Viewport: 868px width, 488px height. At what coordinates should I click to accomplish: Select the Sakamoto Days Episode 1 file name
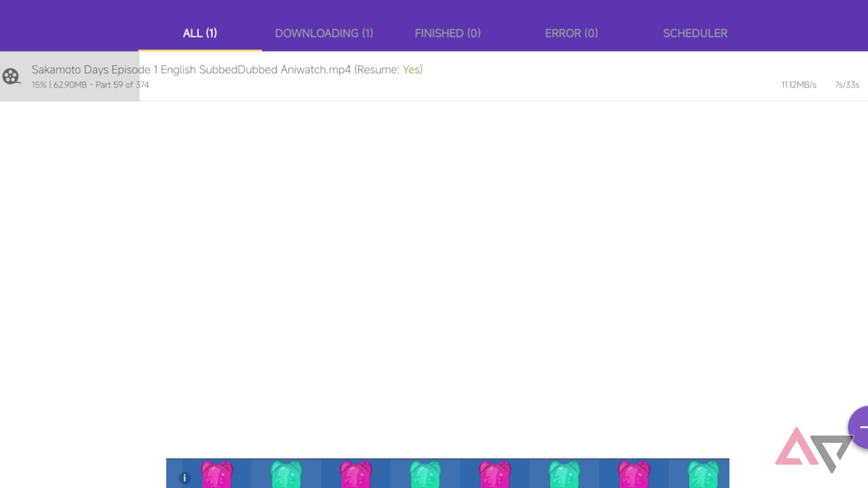191,70
